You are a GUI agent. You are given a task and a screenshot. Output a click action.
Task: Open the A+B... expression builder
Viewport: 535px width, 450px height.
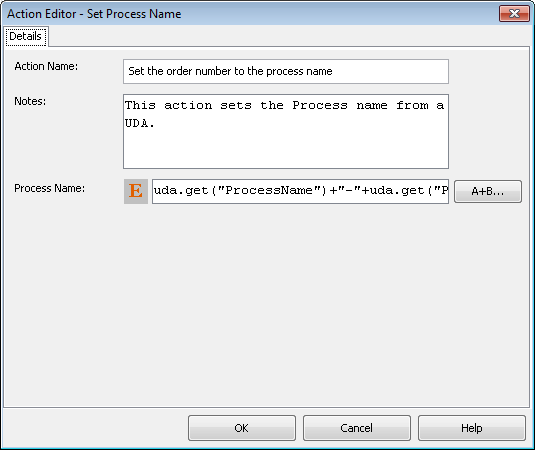488,191
